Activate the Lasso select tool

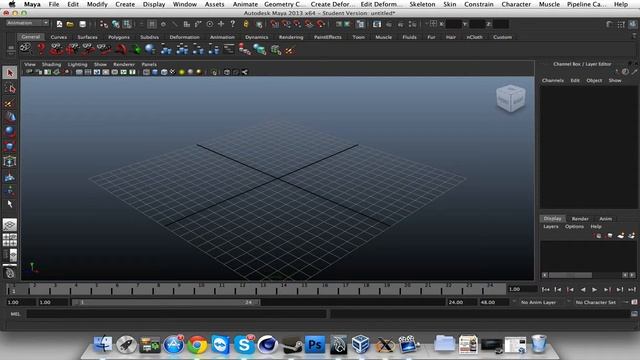click(x=10, y=88)
